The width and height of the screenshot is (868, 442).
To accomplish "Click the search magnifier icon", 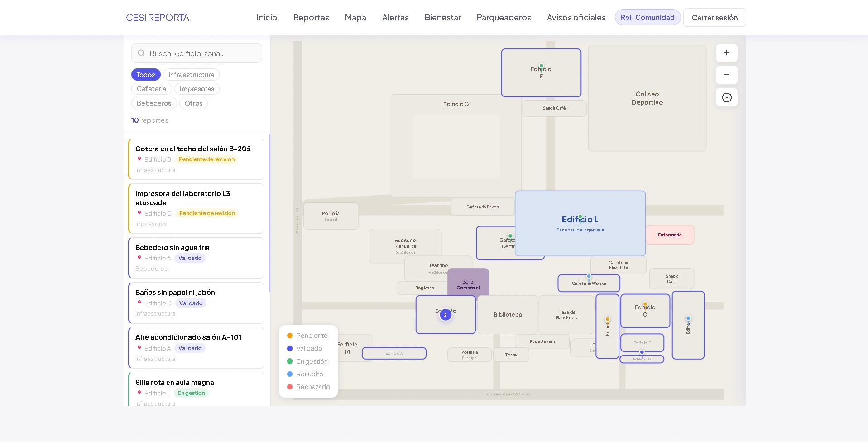I will [141, 53].
